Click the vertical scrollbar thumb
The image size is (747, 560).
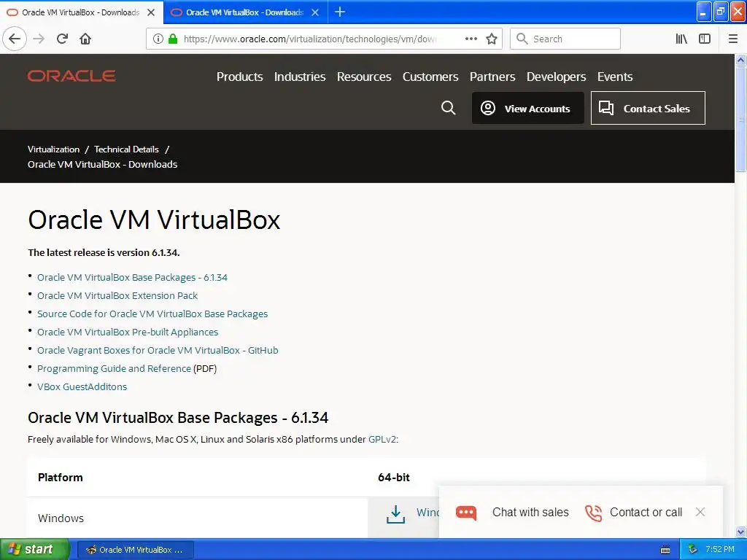pyautogui.click(x=740, y=119)
